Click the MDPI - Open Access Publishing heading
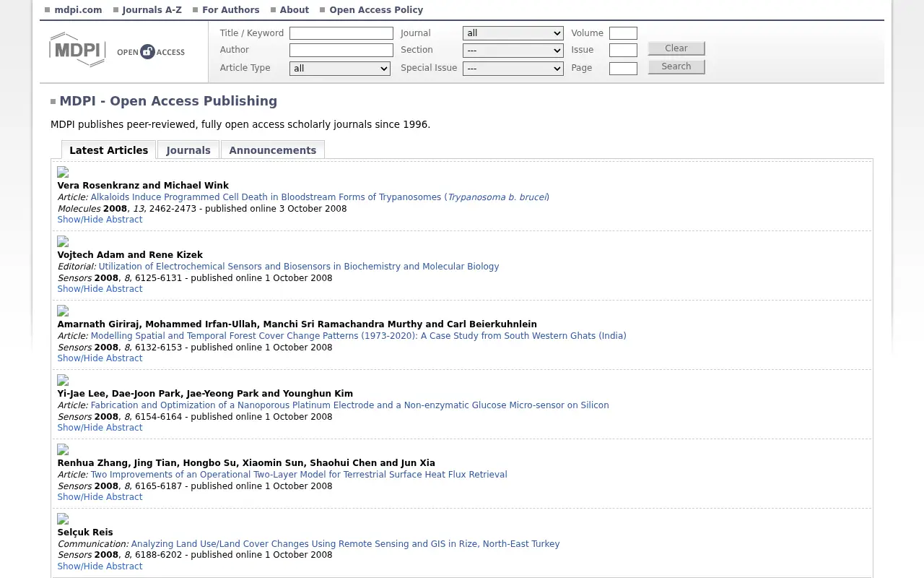This screenshot has width=924, height=578. (x=168, y=101)
